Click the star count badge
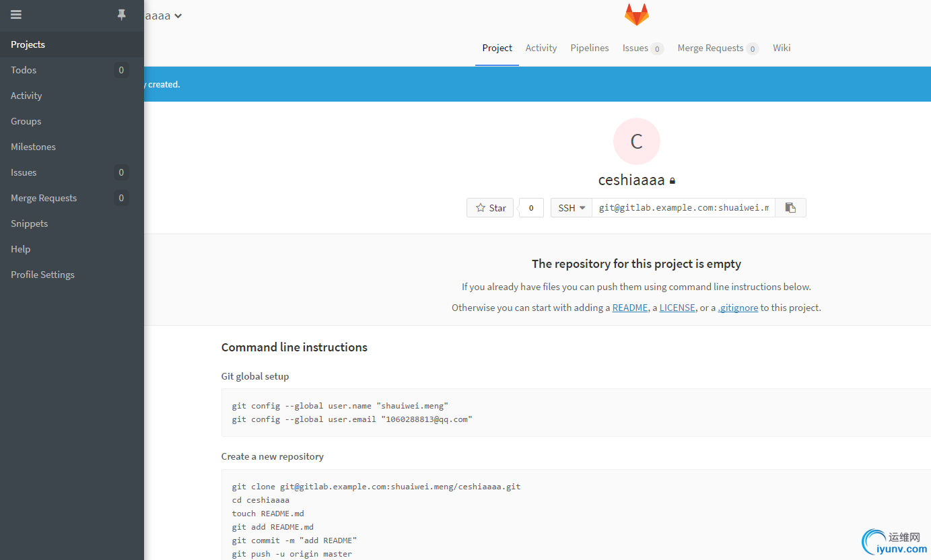 point(531,208)
